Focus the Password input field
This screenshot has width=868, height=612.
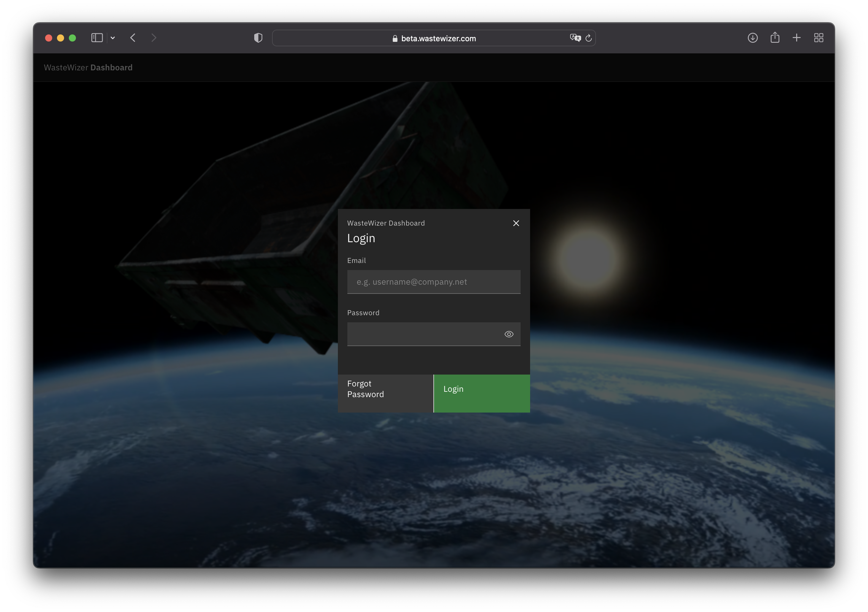(434, 334)
